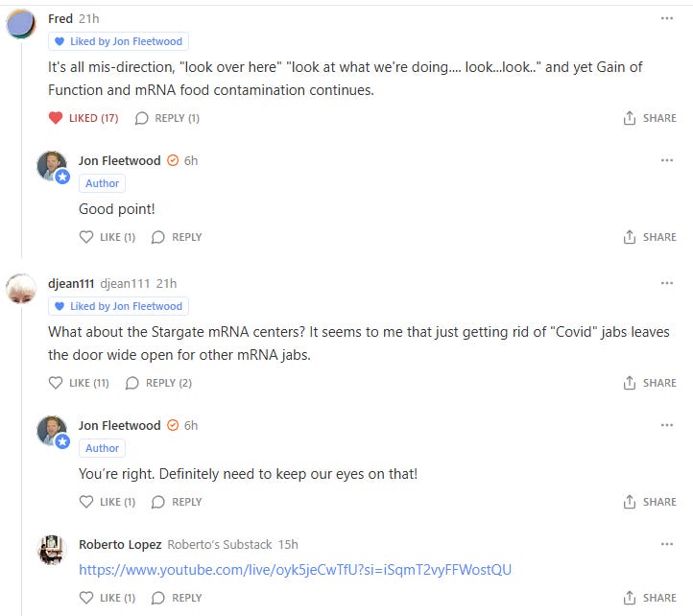
Task: Like Roberto Lopez's YouTube link comment
Action: (x=108, y=598)
